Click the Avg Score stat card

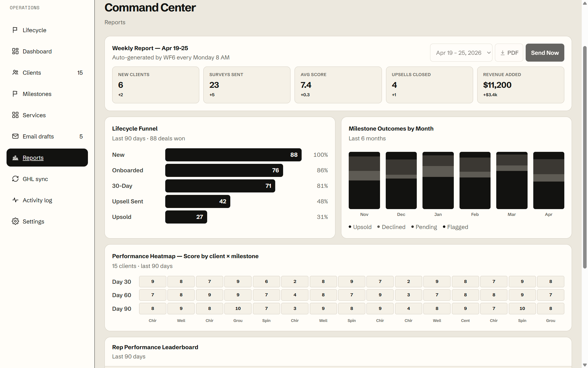[338, 85]
